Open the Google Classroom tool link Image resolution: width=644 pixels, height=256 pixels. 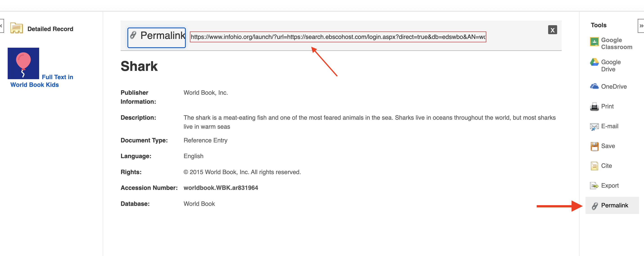click(x=617, y=43)
